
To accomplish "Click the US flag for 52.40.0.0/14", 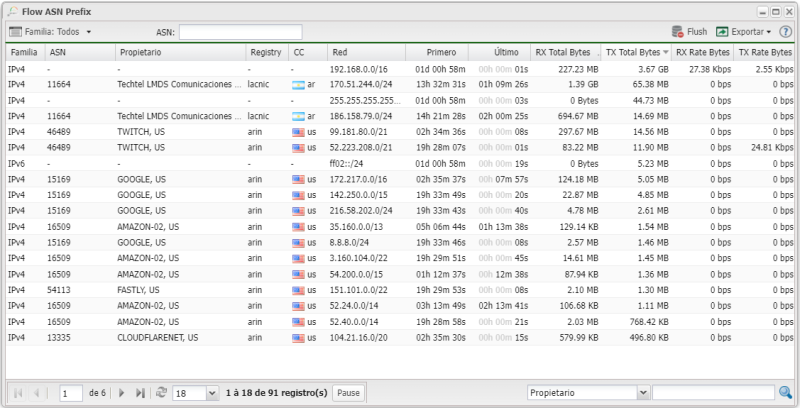I will [x=298, y=322].
